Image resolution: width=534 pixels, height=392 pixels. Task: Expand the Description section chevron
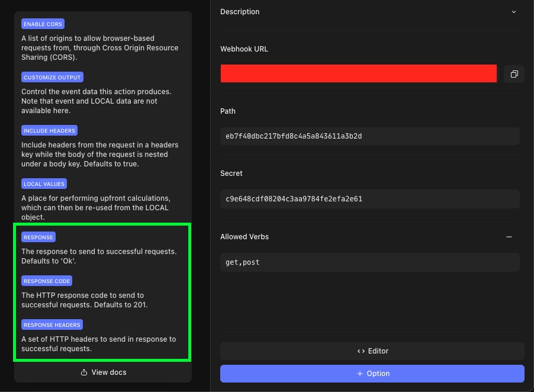(x=513, y=12)
